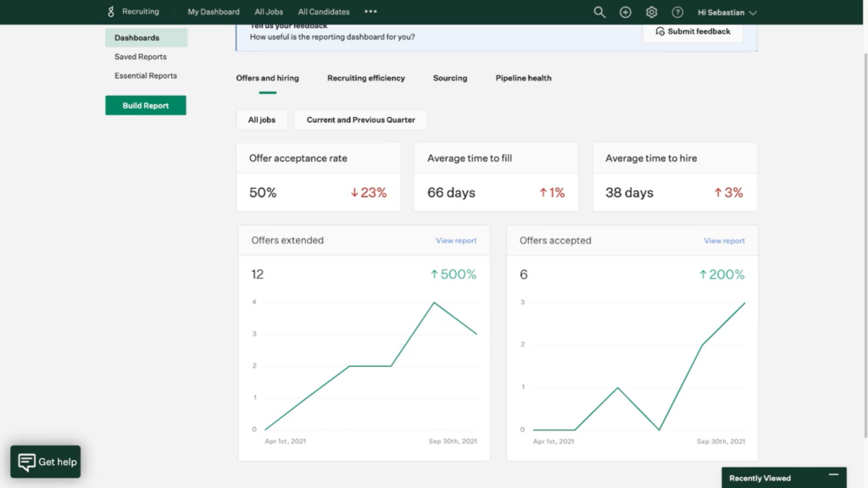The width and height of the screenshot is (868, 488).
Task: Go to All Candidates in navbar
Action: click(x=324, y=12)
